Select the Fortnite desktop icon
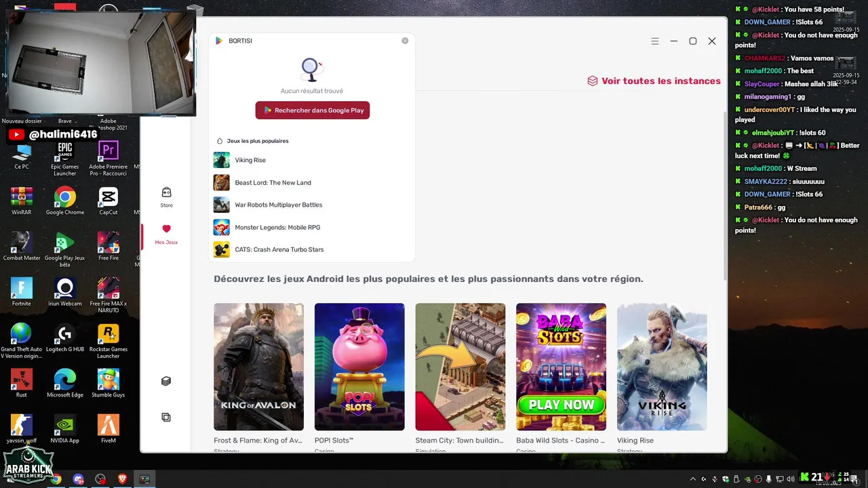868x488 pixels. pos(22,292)
